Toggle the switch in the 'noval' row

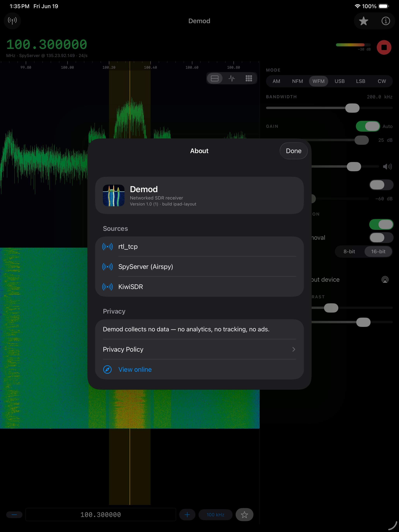[x=381, y=238]
